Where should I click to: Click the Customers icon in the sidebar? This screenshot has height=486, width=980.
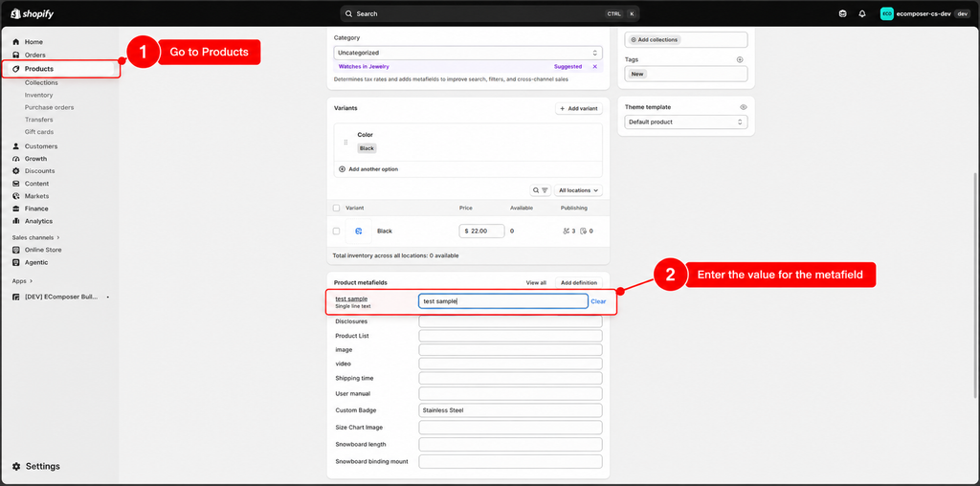[x=16, y=146]
